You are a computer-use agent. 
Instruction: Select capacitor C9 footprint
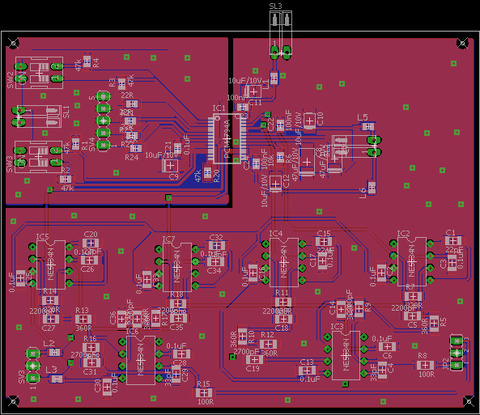170,165
